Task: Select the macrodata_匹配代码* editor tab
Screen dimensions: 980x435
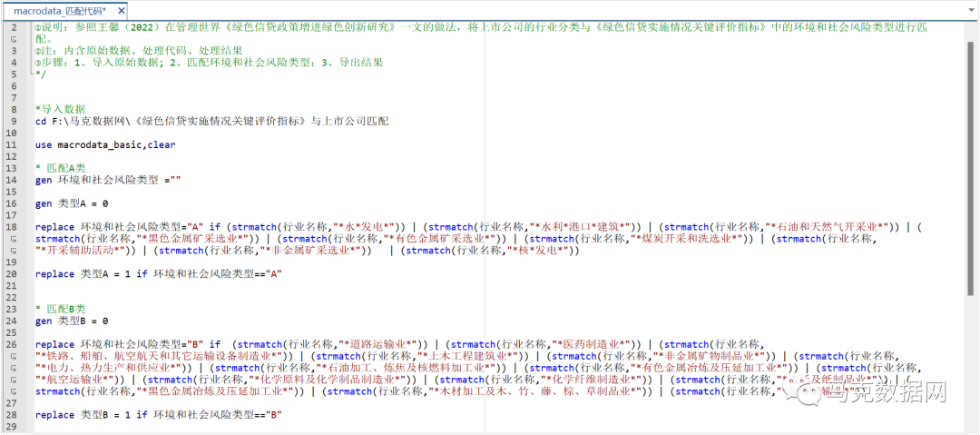Action: click(x=65, y=11)
